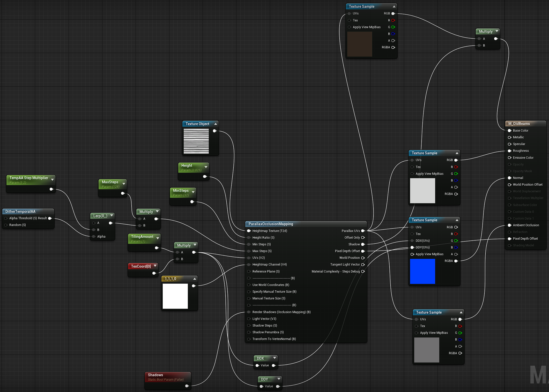549x392 pixels.
Task: Click the TexCoord[0] output pin
Action: pyautogui.click(x=154, y=273)
